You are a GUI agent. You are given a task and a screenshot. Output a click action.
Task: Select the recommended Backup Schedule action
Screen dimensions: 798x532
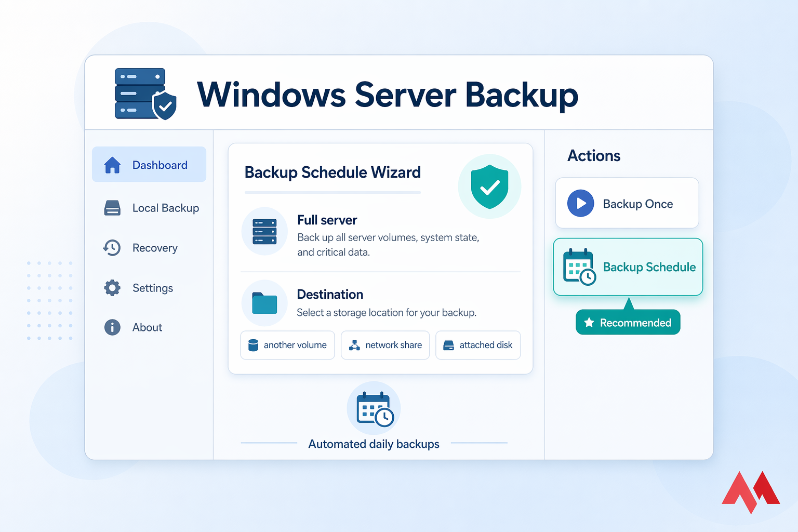click(x=628, y=267)
